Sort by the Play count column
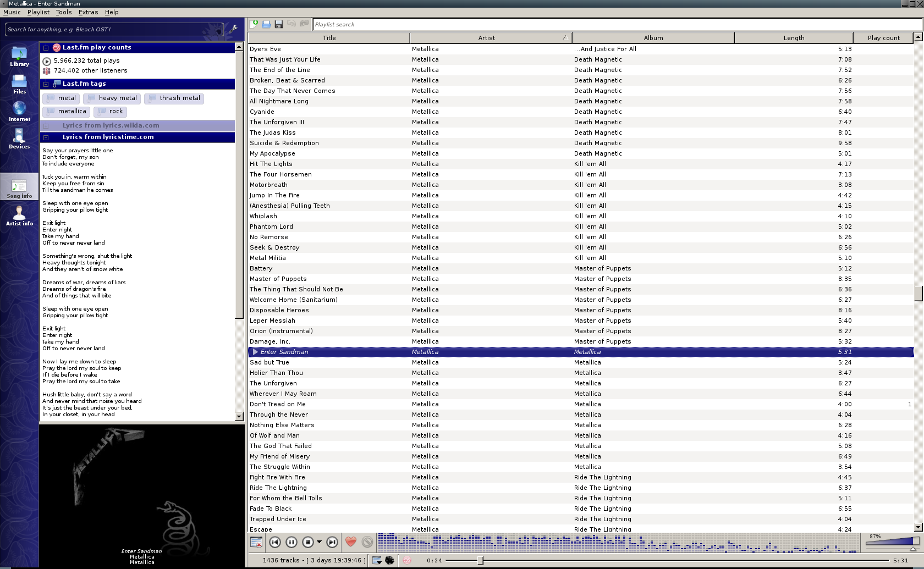Screen dimensions: 924x569 point(883,38)
